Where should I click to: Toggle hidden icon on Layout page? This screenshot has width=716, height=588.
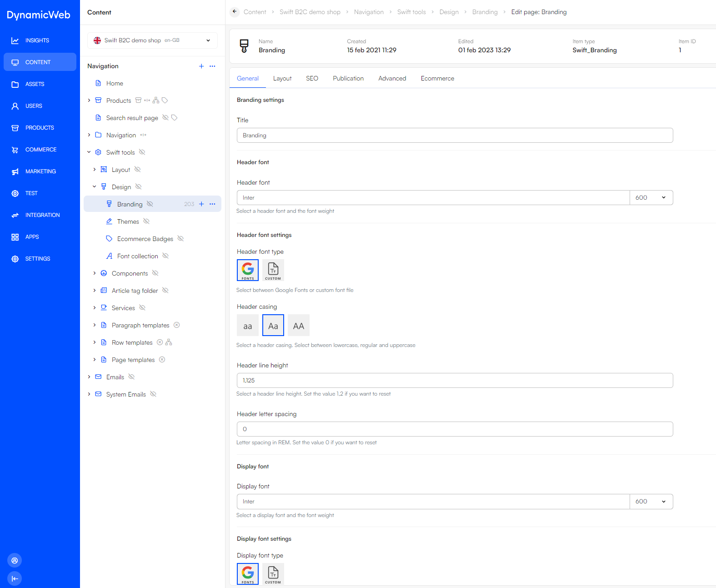pyautogui.click(x=138, y=170)
